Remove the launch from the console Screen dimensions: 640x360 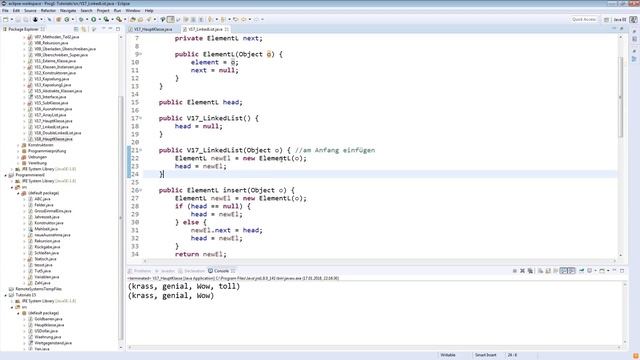tap(522, 271)
